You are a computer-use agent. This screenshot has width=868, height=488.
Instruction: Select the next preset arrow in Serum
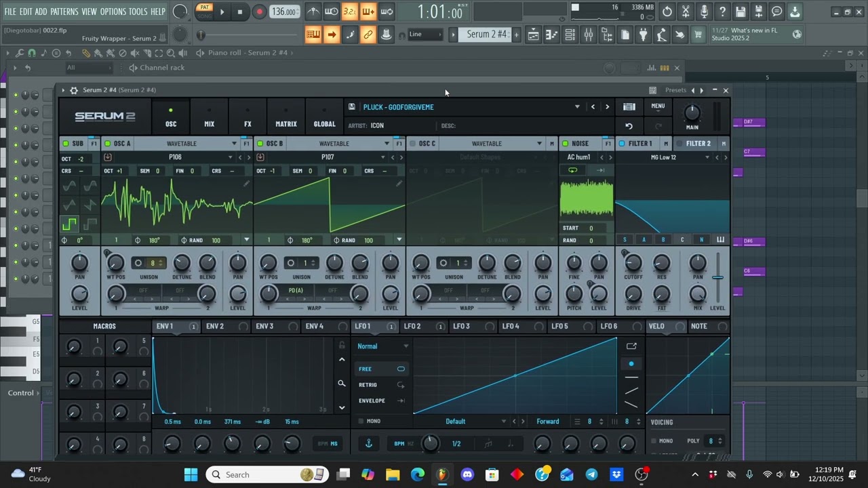click(607, 106)
